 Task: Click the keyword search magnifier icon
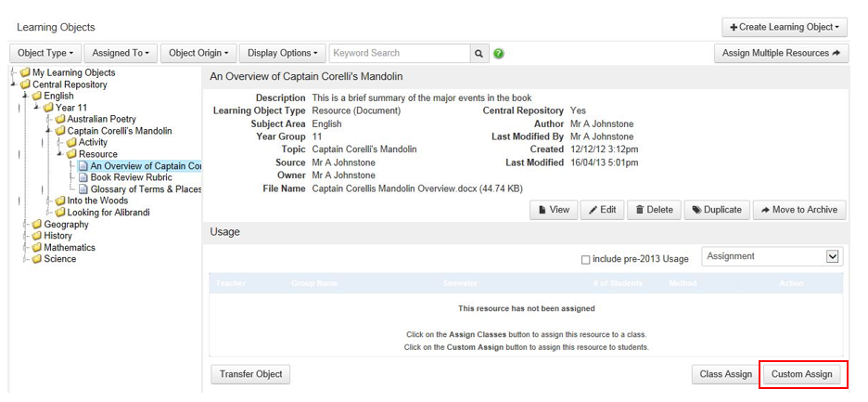click(x=479, y=54)
